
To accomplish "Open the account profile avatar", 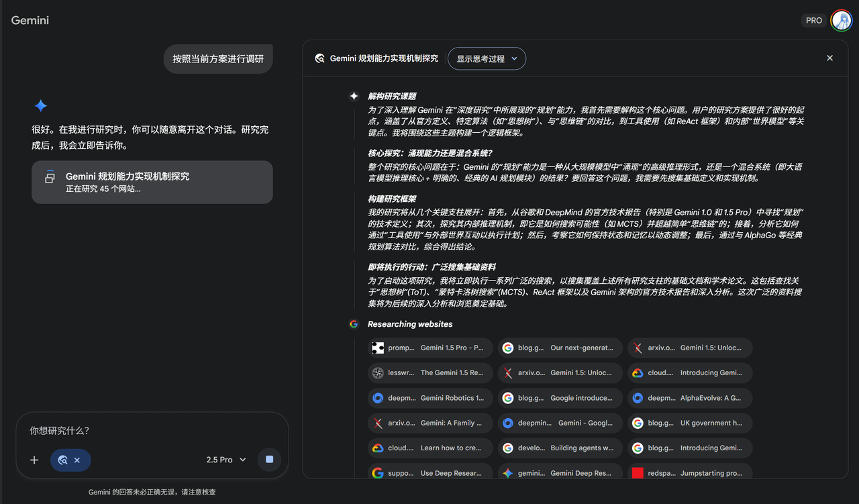I will [x=841, y=20].
